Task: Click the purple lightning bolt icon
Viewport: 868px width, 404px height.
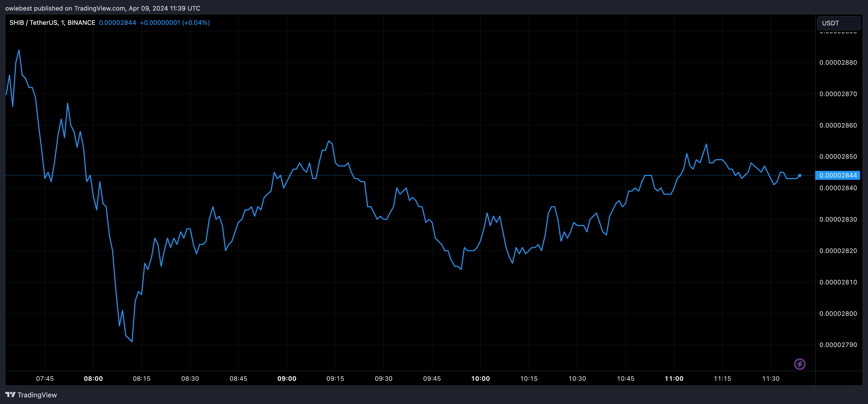Action: (800, 364)
